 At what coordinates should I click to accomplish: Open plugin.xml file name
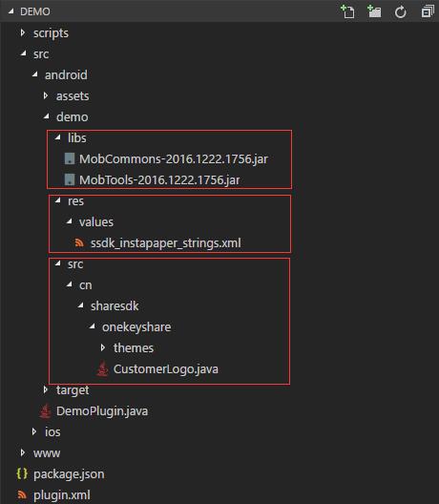click(62, 495)
